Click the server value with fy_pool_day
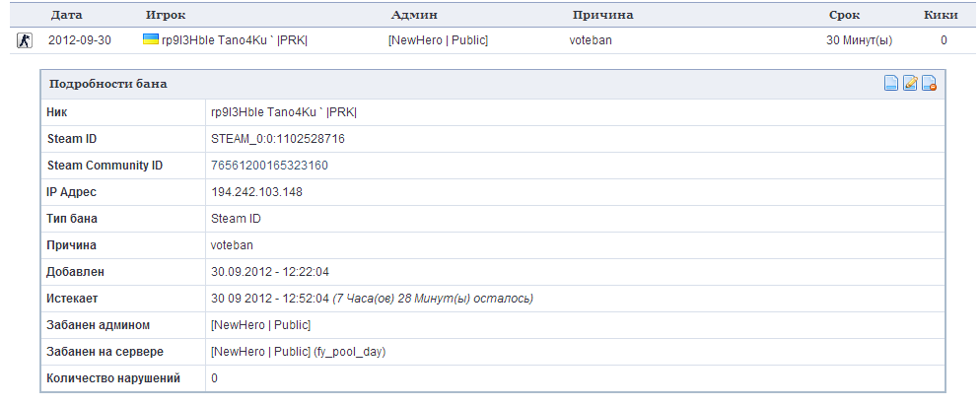The height and width of the screenshot is (405, 980). 298,352
